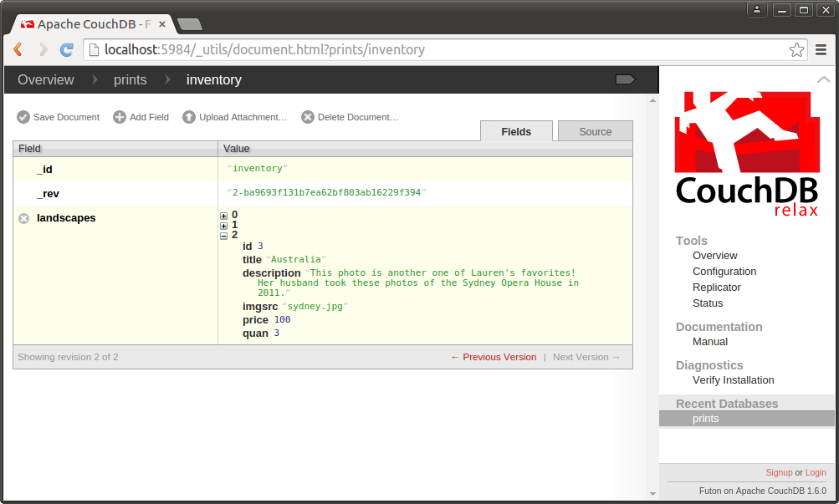Open the Manual documentation link

(x=710, y=342)
